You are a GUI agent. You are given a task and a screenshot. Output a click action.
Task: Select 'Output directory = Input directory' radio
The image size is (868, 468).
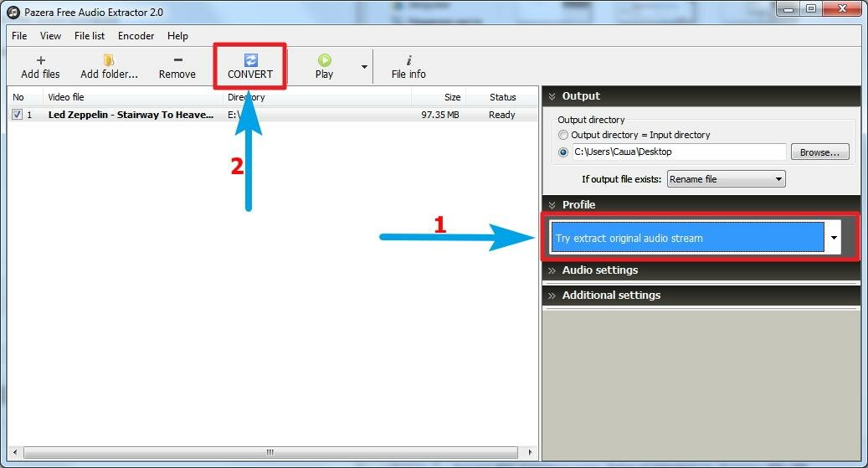563,135
